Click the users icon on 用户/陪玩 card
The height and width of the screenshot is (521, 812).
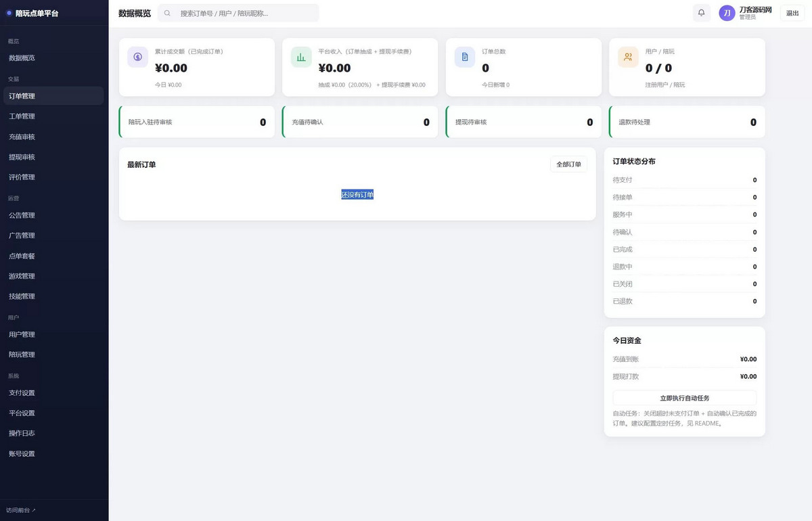[x=628, y=58]
